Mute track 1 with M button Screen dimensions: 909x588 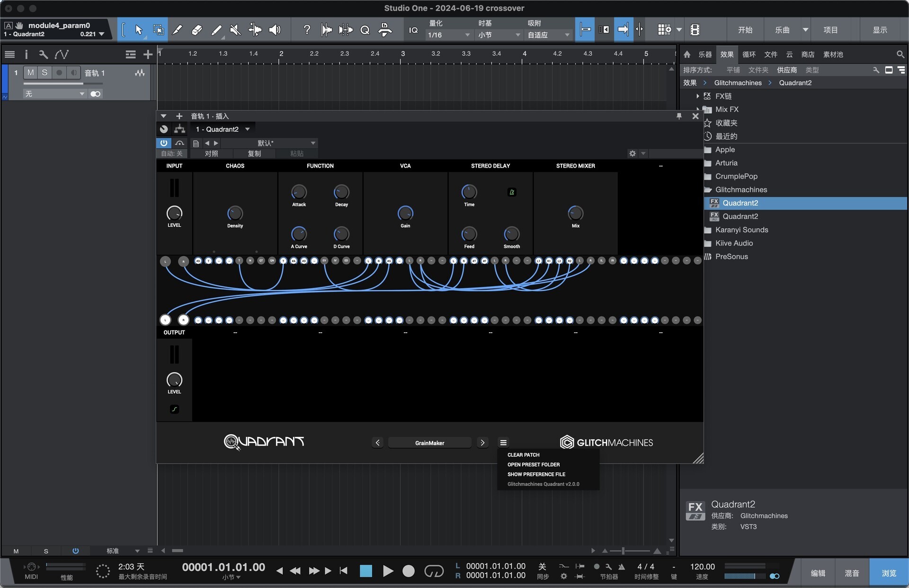(x=30, y=72)
